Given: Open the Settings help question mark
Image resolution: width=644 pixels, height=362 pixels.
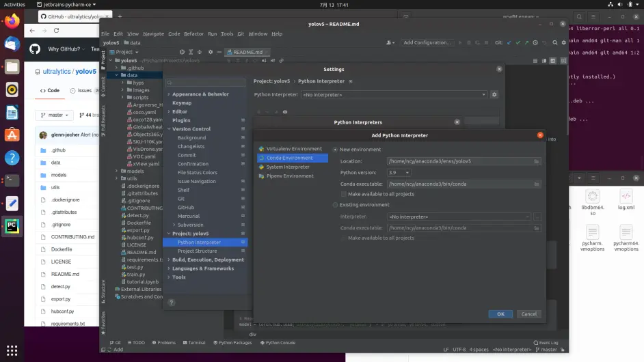Looking at the screenshot, I should [172, 303].
